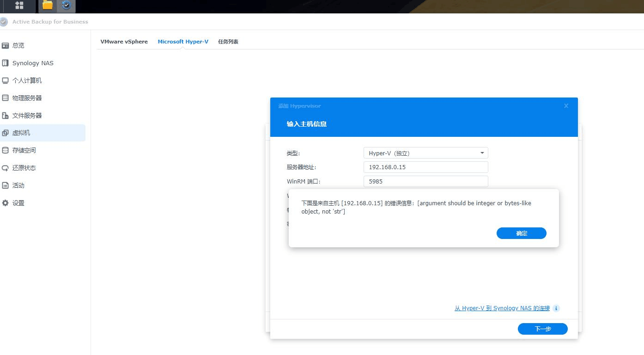Click the Active Backup for Business logo icon
This screenshot has height=355, width=644.
[4, 22]
